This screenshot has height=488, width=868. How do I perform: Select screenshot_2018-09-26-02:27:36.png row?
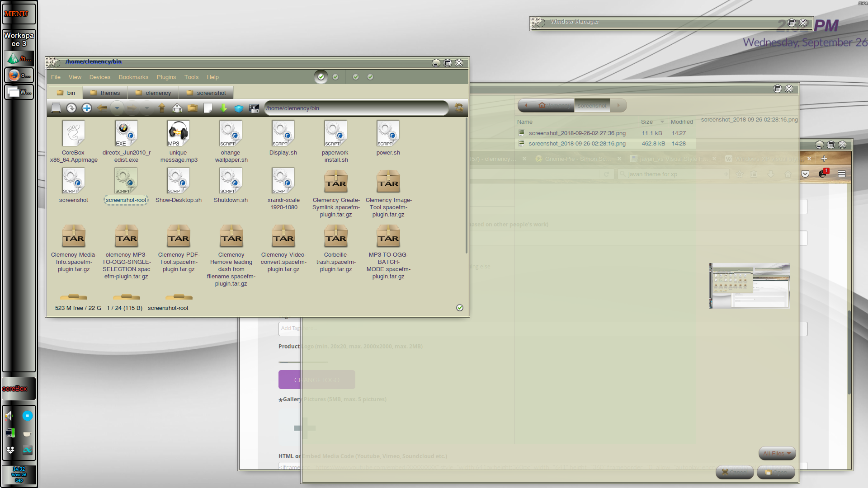[606, 133]
